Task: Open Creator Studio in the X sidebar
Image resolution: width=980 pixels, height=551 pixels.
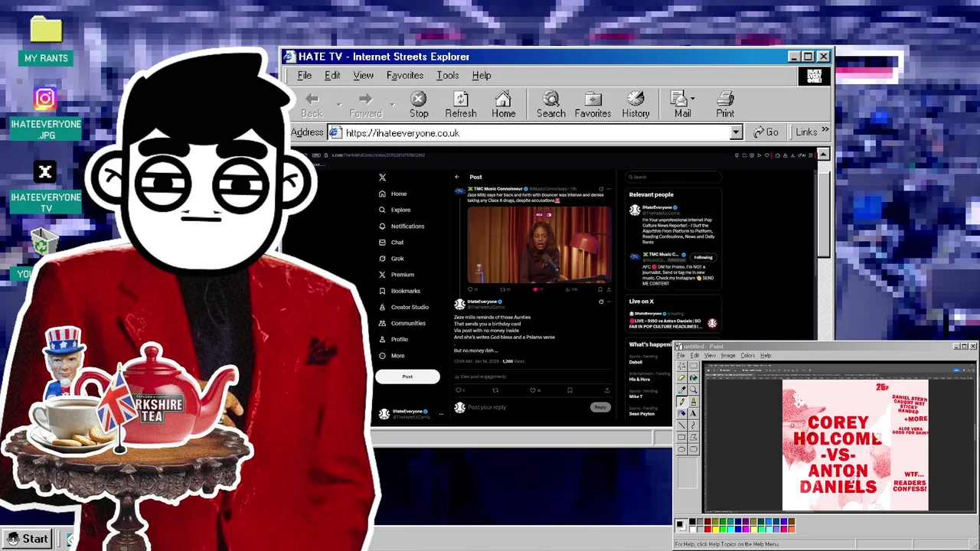Action: 403,307
